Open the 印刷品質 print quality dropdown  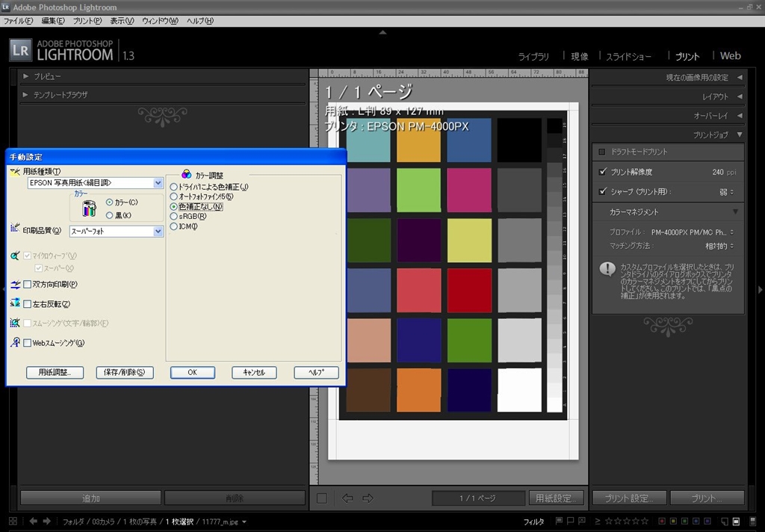click(x=158, y=232)
